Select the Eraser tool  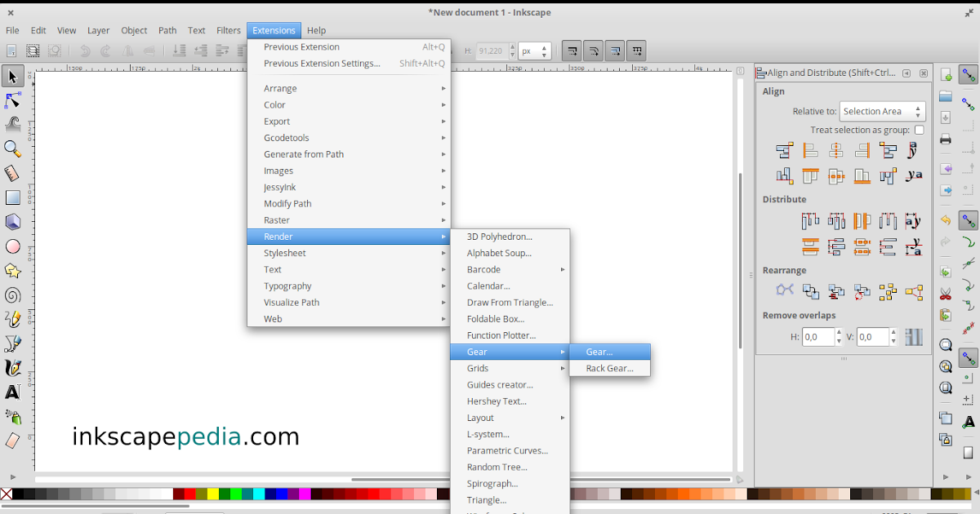(12, 441)
